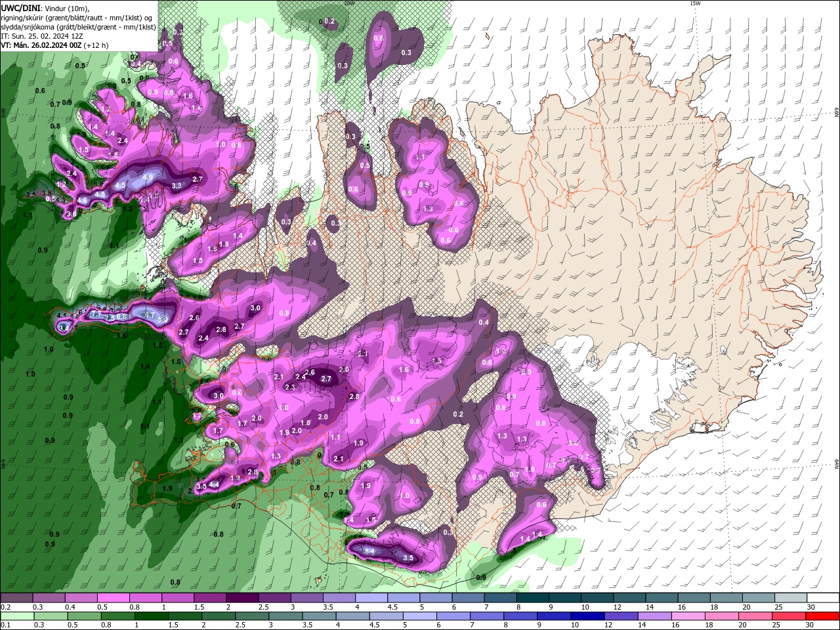Click the dark teal 8–9 snow legend swatch
This screenshot has height=630, width=840.
(x=532, y=598)
